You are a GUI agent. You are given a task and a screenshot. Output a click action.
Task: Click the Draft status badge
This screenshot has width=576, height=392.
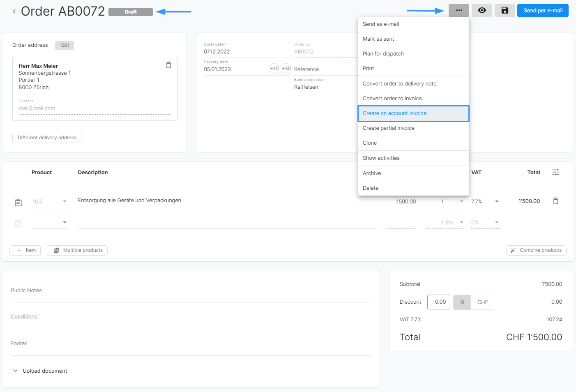[x=131, y=12]
